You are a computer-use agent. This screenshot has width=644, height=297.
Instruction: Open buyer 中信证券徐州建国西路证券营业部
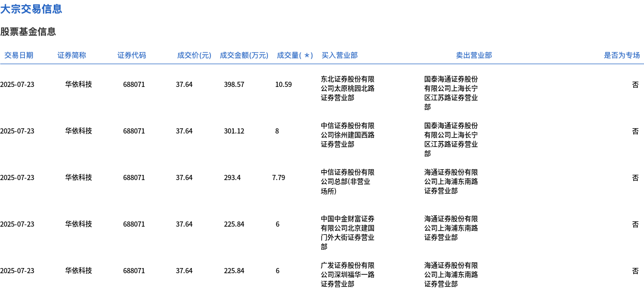pyautogui.click(x=348, y=135)
